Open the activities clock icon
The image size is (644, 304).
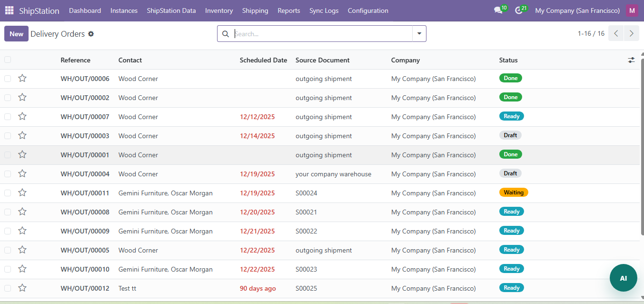coord(518,10)
